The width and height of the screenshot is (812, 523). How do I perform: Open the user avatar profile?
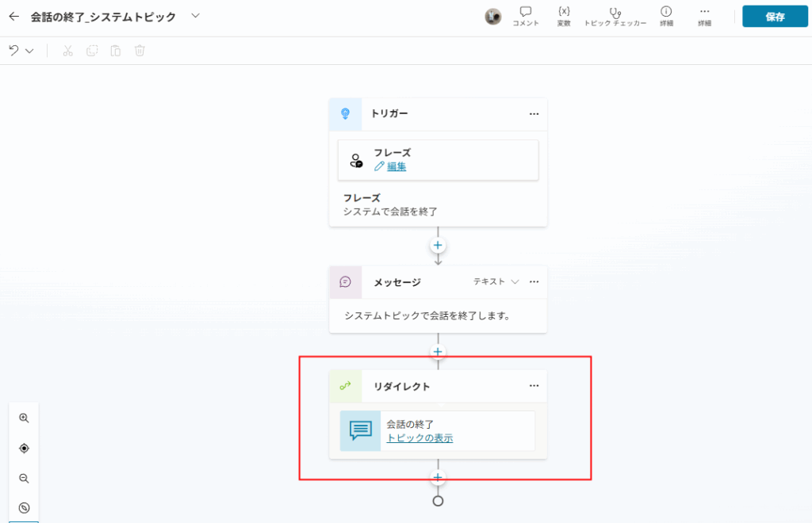492,17
